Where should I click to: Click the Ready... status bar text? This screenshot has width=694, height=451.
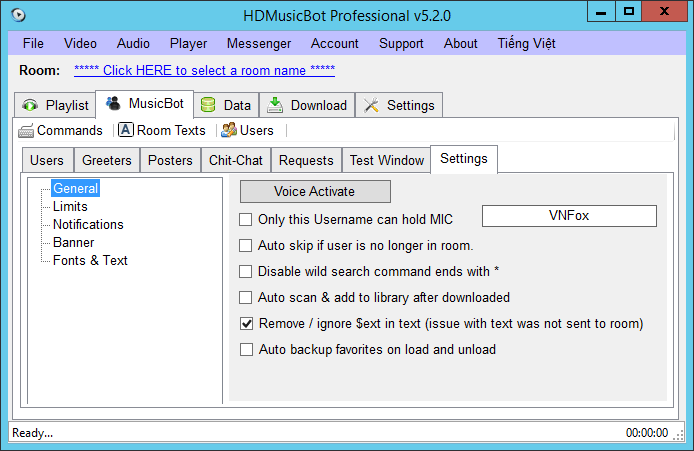pos(32,433)
